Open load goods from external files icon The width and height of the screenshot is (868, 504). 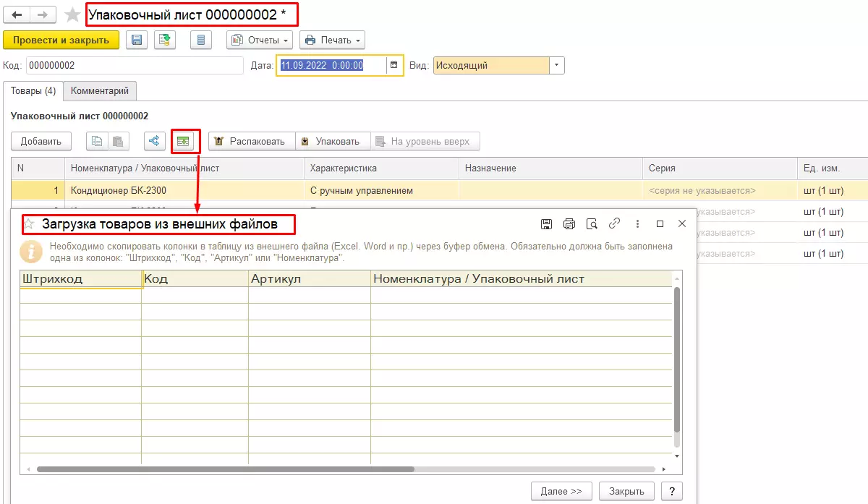[x=184, y=141]
